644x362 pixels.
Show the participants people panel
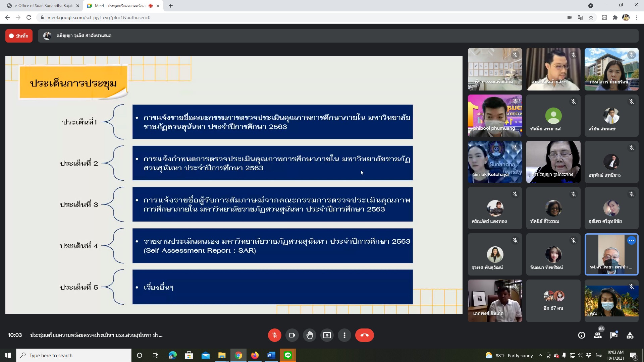[x=597, y=335]
